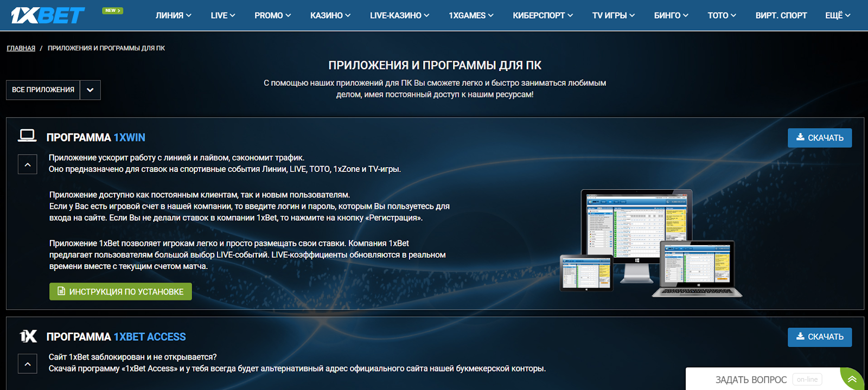
Task: Click the scroll-to-top green arrow icon
Action: click(852, 379)
